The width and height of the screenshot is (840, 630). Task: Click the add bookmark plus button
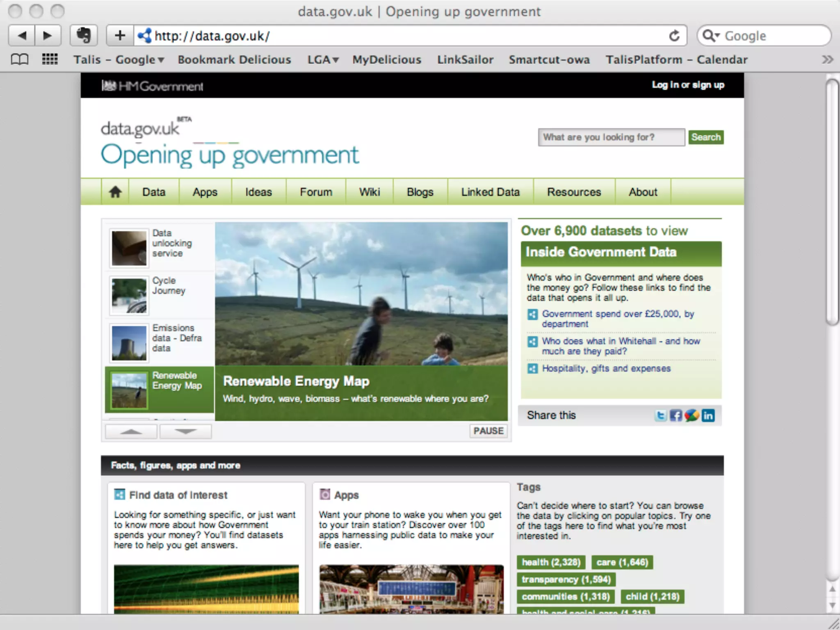[120, 36]
